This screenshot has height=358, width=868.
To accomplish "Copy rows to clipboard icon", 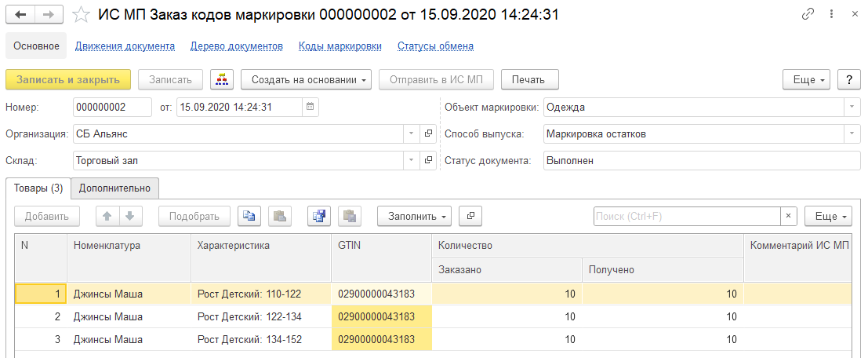I will tap(249, 216).
